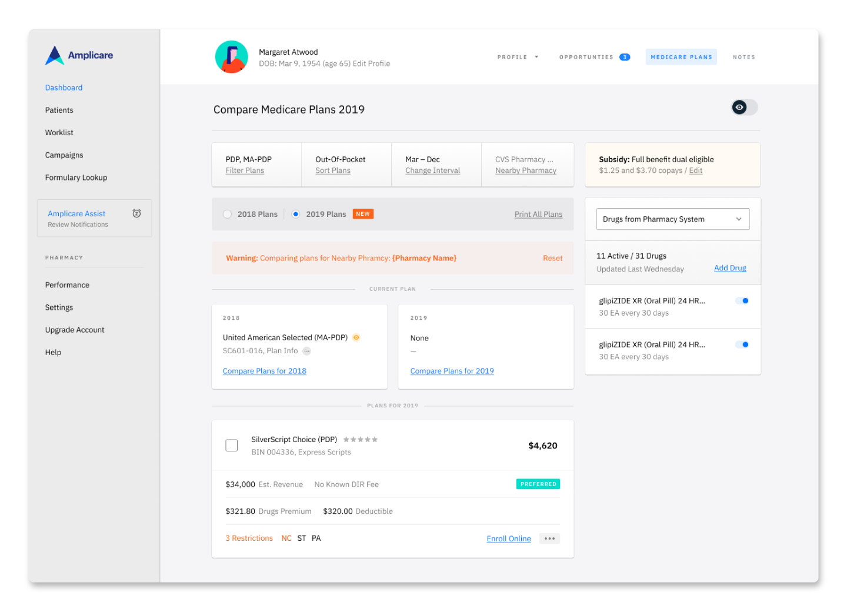Edit the subsidy copays
Image resolution: width=847 pixels, height=616 pixels.
click(x=696, y=170)
